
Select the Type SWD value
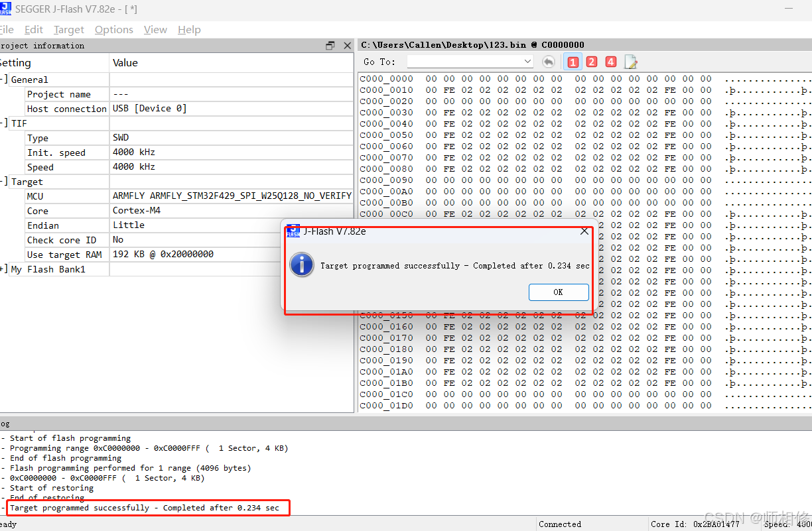[x=121, y=138]
